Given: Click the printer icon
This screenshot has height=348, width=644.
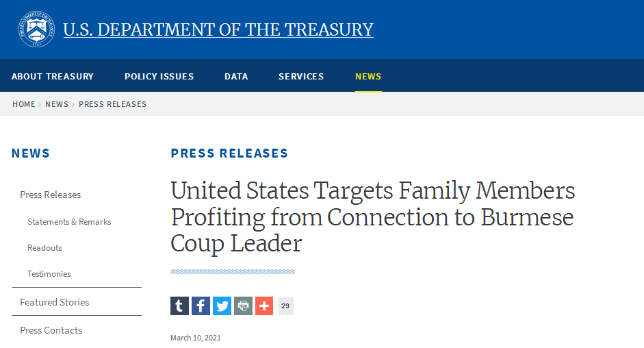Looking at the screenshot, I should (243, 306).
